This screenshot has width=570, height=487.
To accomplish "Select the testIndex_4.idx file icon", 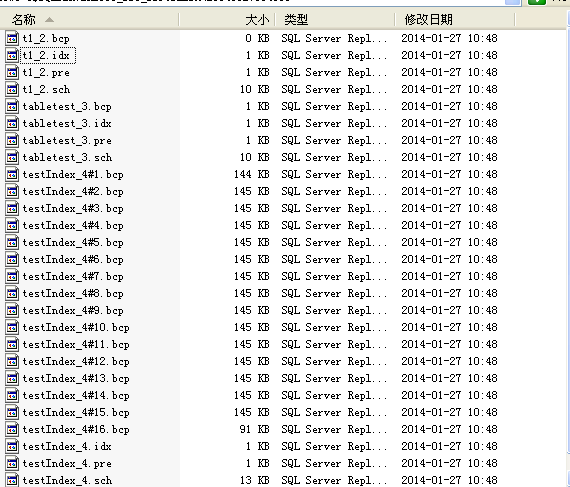I will (12, 446).
